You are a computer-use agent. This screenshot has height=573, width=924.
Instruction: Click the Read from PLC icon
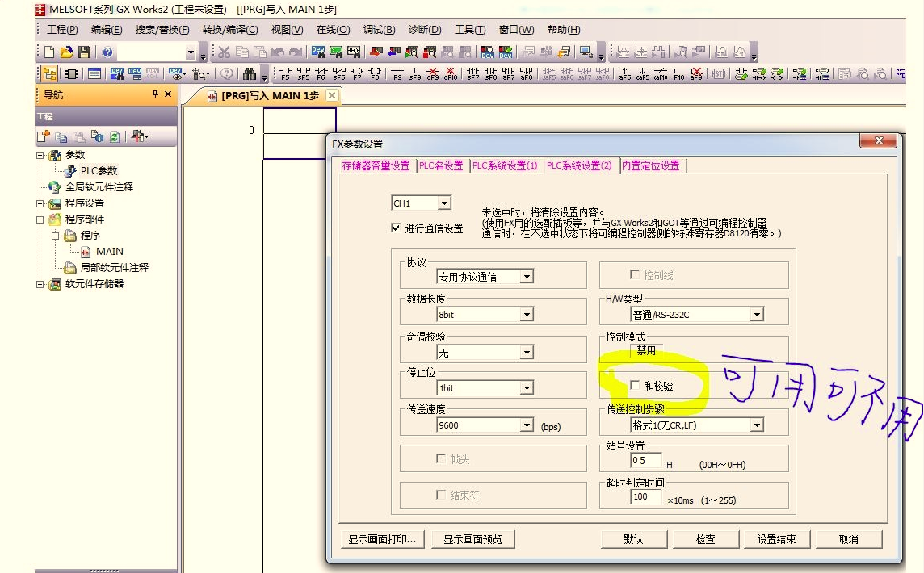tap(393, 52)
